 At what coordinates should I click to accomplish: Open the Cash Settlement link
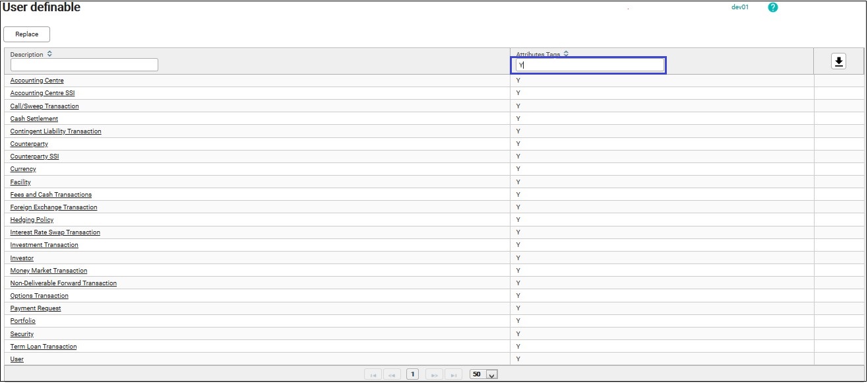click(x=34, y=119)
